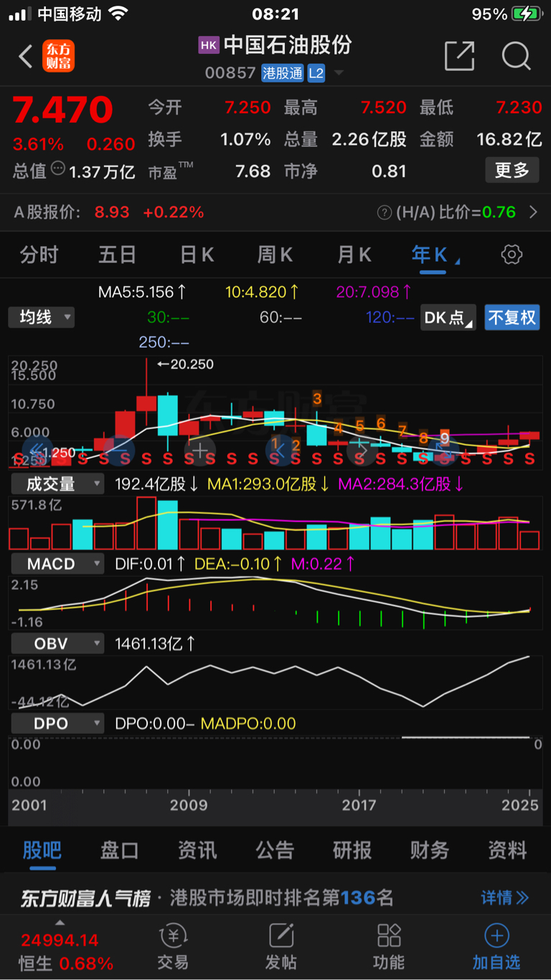Tap the zoom-in plus button on chart
551x980 pixels.
[199, 450]
